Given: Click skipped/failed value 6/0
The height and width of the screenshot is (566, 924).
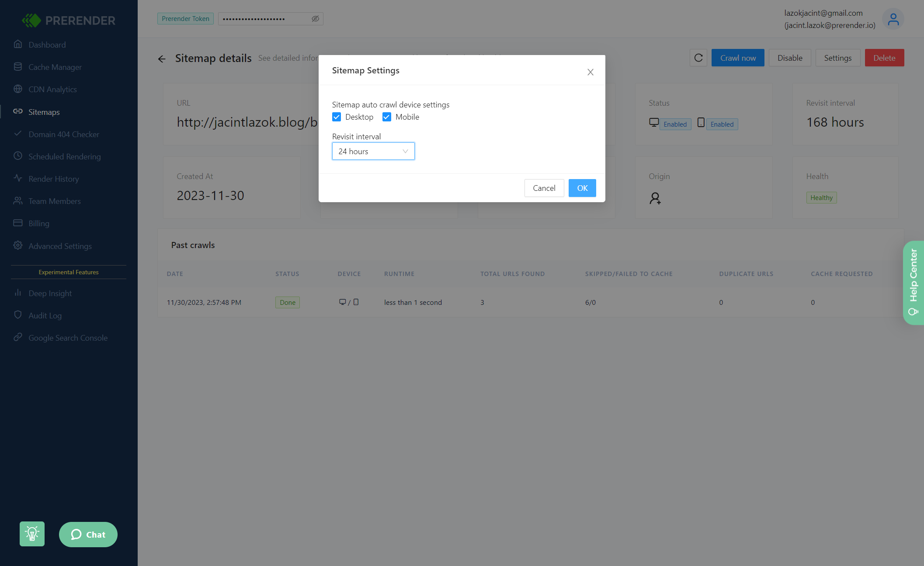Looking at the screenshot, I should tap(591, 302).
